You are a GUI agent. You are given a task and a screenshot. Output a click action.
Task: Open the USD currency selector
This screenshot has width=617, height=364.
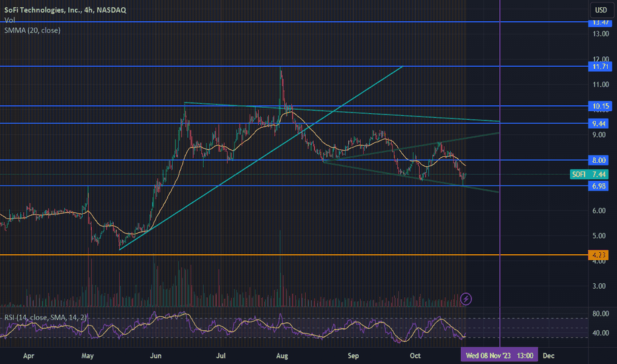(601, 10)
